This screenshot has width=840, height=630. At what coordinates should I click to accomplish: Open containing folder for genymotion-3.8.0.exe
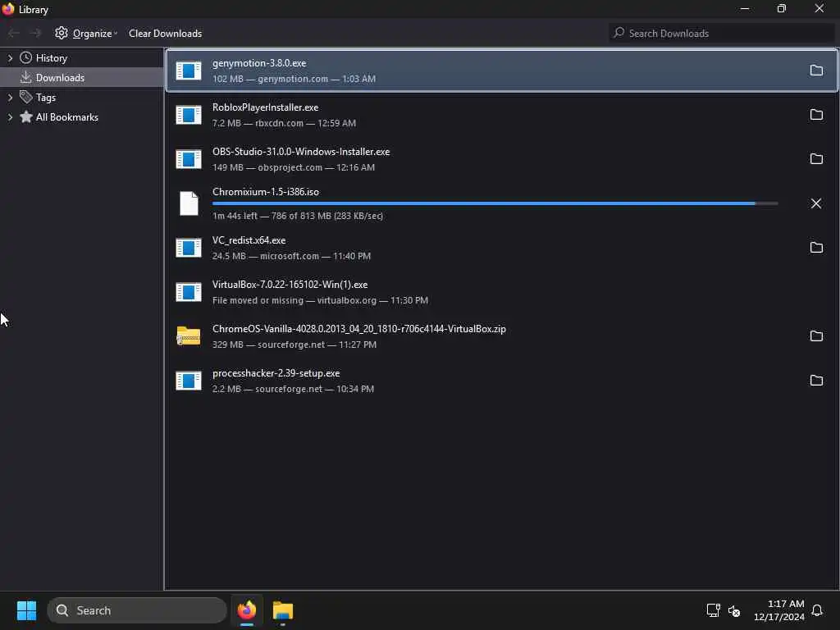[x=816, y=71]
